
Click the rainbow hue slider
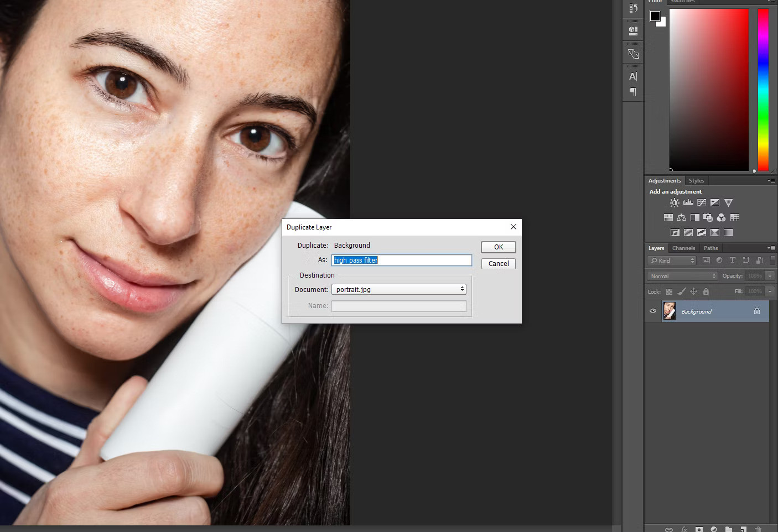point(763,88)
